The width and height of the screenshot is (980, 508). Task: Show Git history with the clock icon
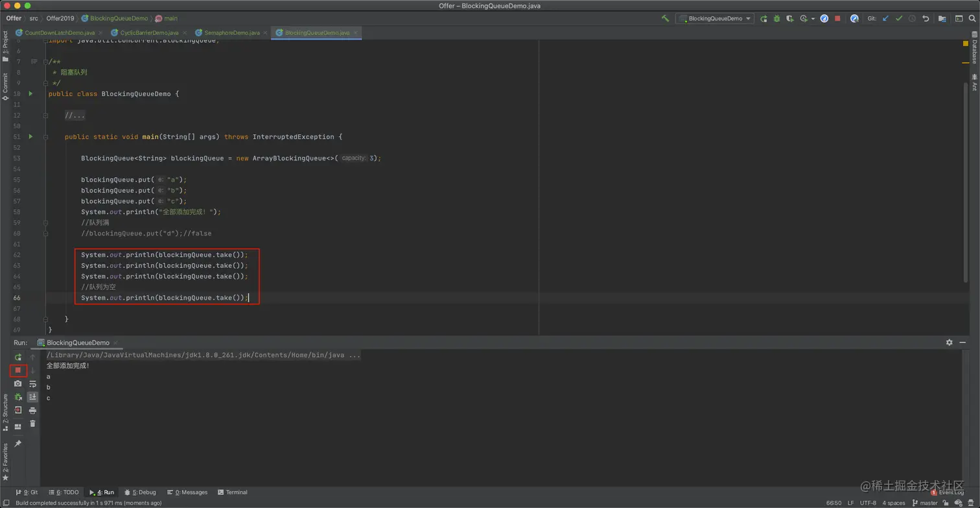(x=912, y=18)
